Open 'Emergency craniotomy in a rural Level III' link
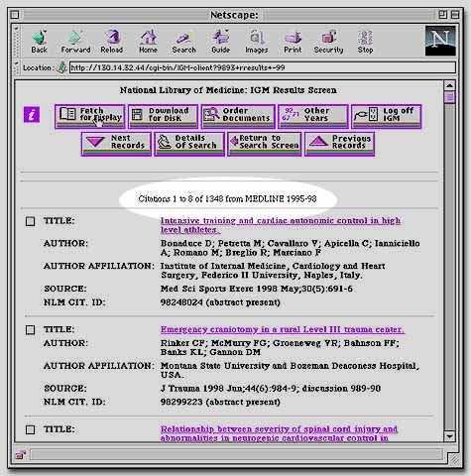 (x=283, y=329)
